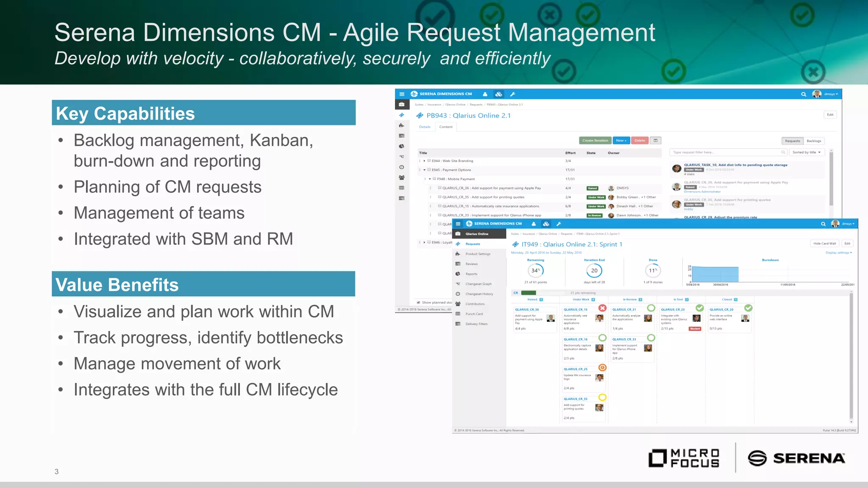The width and height of the screenshot is (868, 488).
Task: Collapse the E945 : Payment Options row
Action: coord(424,170)
